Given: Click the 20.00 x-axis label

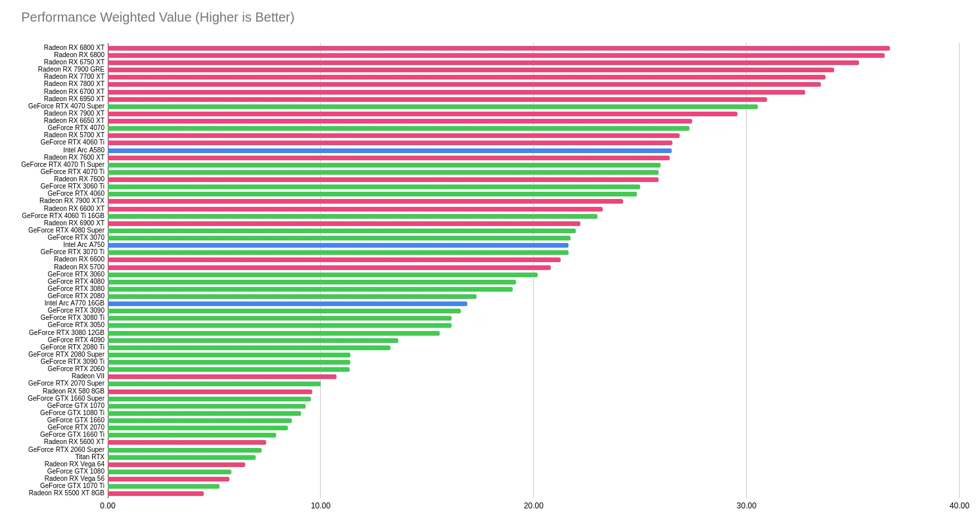Looking at the screenshot, I should (x=534, y=506).
